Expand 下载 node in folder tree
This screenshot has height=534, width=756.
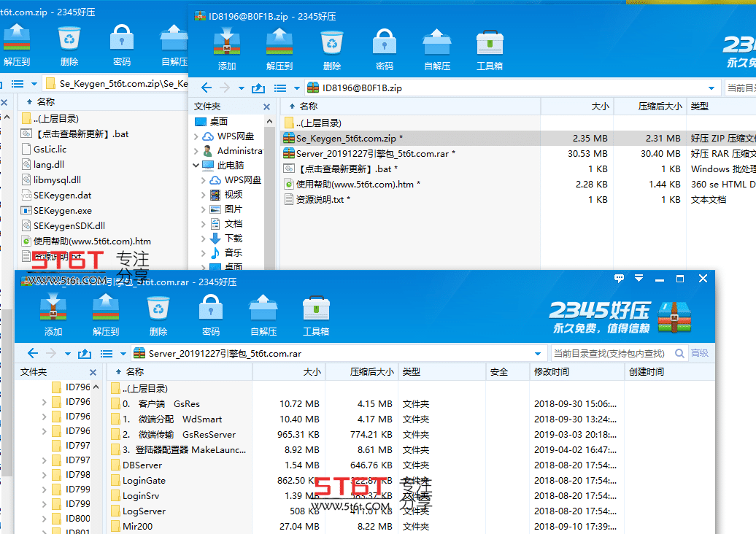coord(204,239)
